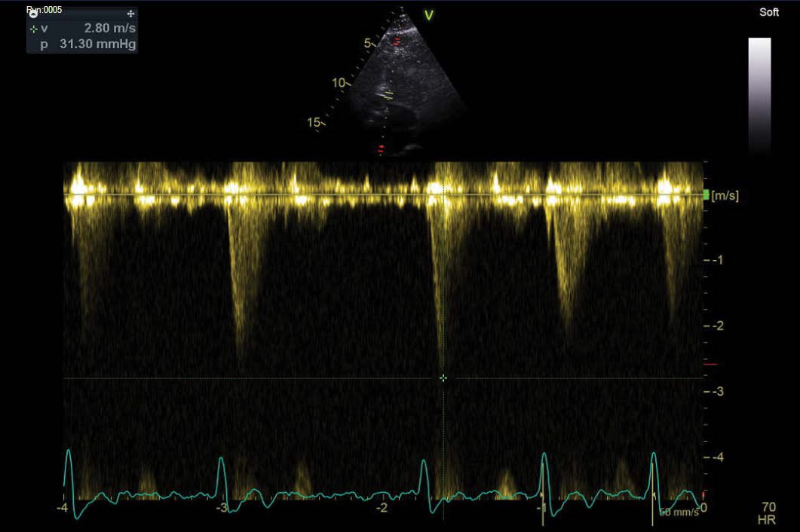Screen dimensions: 800x532
Task: Select the cursor crosshair in the Doppler spectrum
Action: click(443, 378)
